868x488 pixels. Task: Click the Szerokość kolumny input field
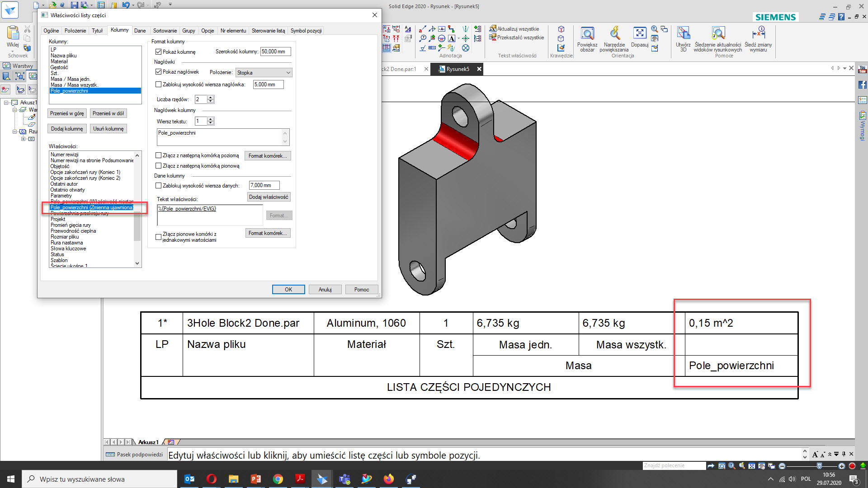(x=275, y=52)
